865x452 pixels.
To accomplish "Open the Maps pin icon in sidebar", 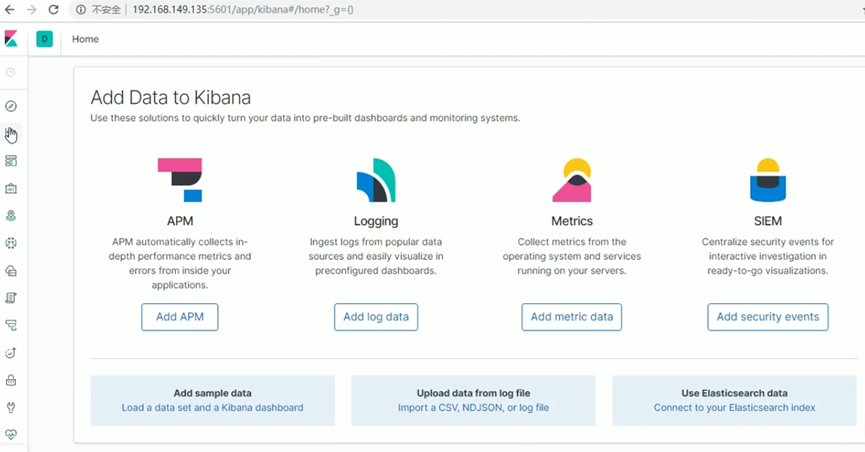I will point(11,216).
